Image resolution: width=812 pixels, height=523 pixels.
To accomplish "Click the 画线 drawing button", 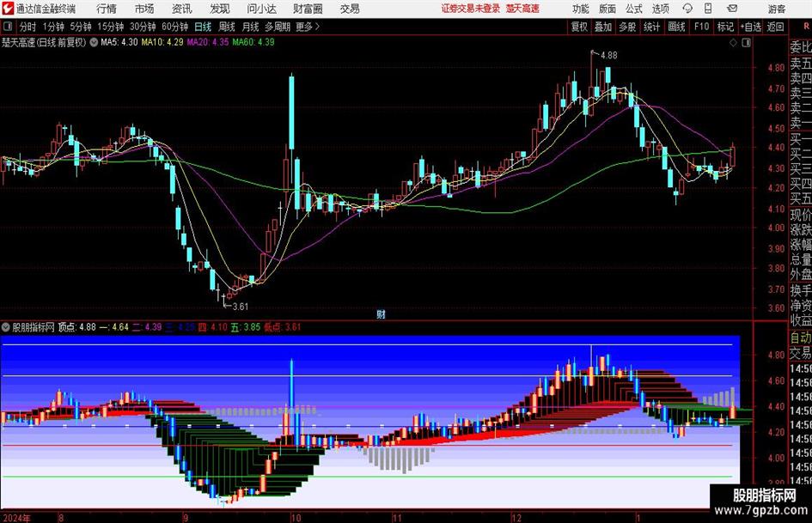I will [x=676, y=27].
